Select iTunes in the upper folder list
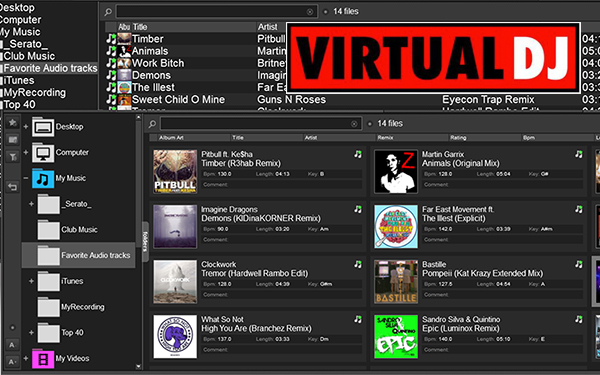Viewport: 600px width, 375px height. [x=18, y=80]
